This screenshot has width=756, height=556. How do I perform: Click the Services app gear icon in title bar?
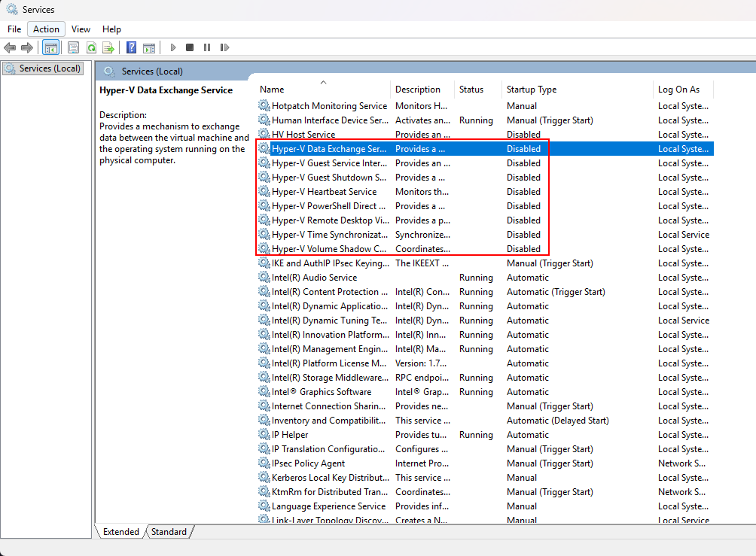[x=12, y=9]
